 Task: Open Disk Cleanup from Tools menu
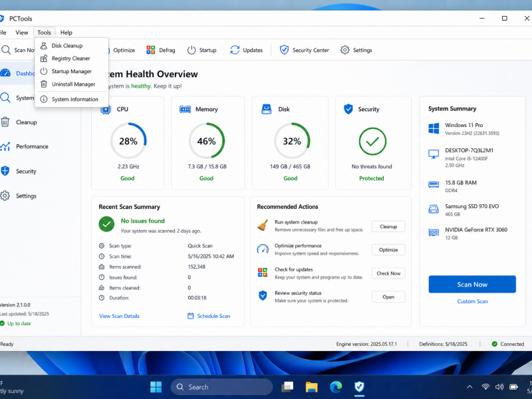pos(72,45)
